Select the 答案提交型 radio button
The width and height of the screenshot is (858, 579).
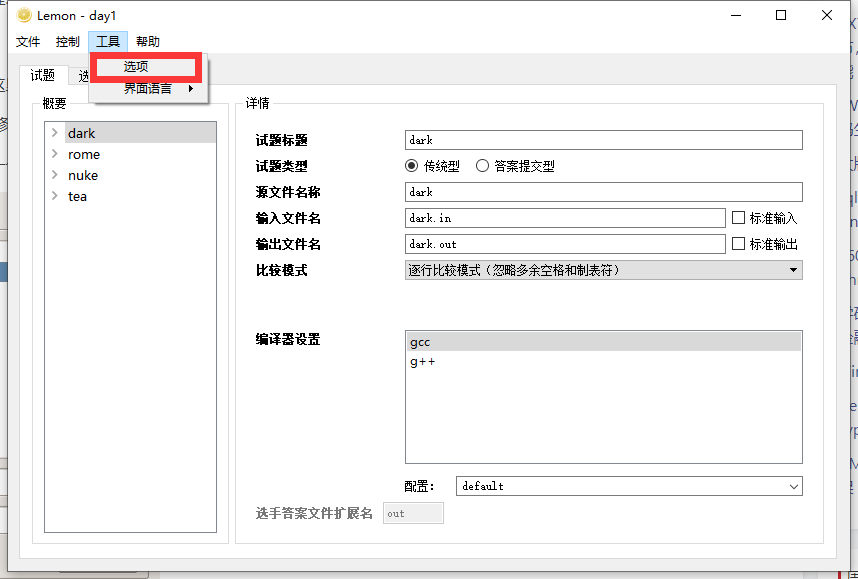pos(482,166)
